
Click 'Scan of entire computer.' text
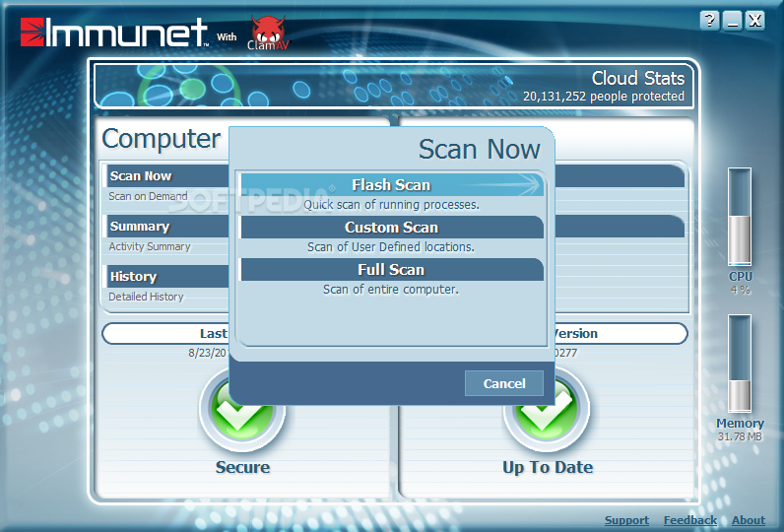click(x=391, y=290)
